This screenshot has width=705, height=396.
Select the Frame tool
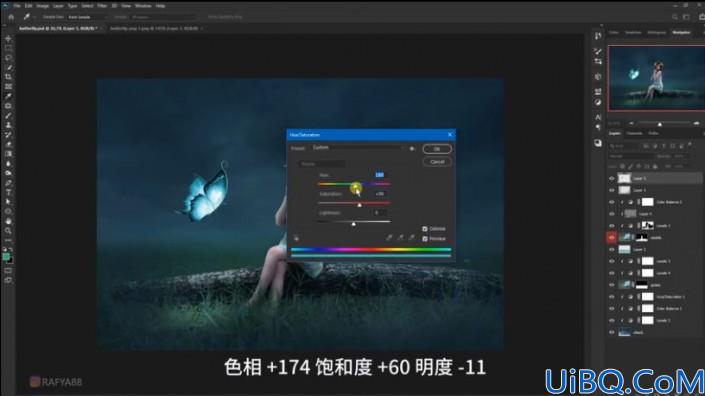8,86
